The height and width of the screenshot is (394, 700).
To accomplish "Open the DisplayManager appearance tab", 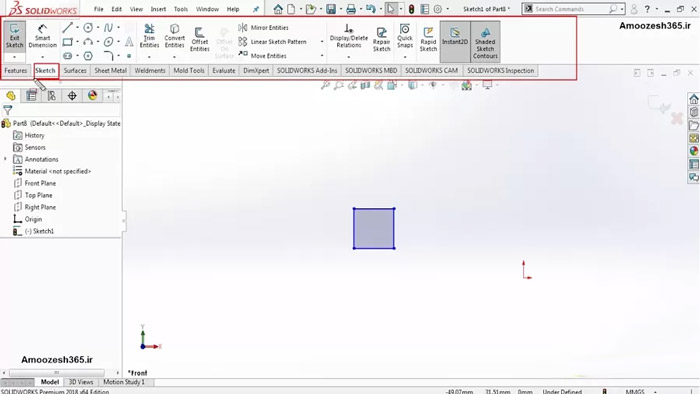I will [92, 95].
